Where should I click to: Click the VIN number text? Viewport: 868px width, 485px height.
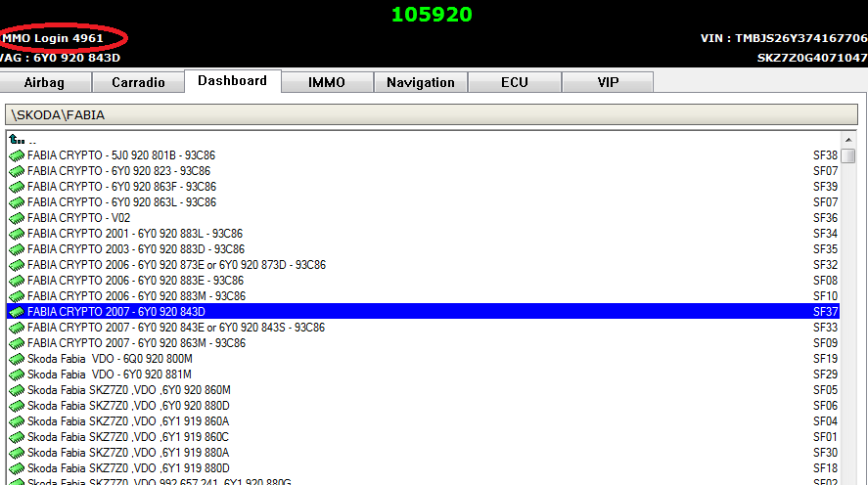point(784,38)
